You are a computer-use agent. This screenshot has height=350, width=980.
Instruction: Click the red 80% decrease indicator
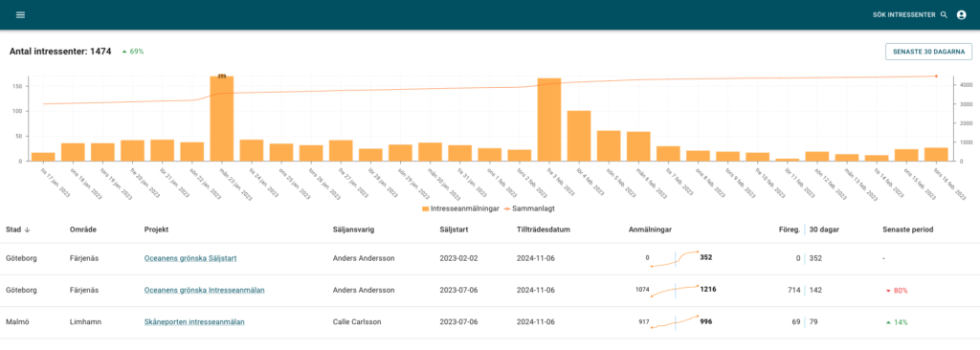tap(896, 291)
